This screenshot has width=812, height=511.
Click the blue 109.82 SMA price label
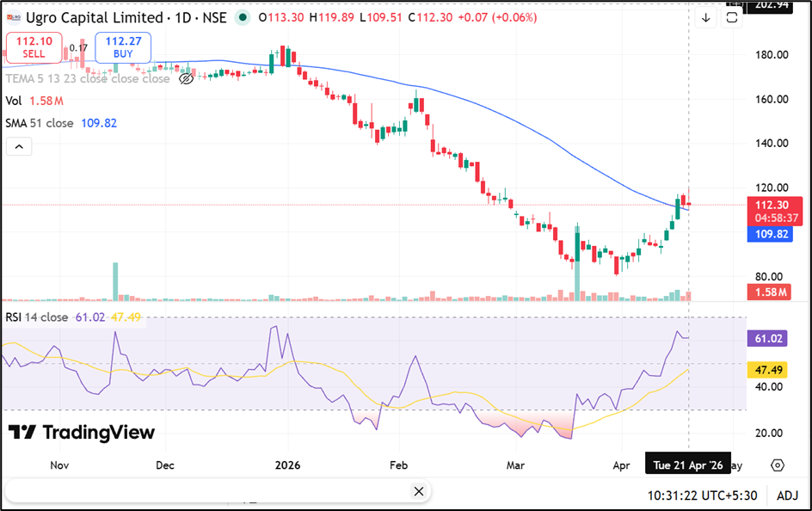pyautogui.click(x=770, y=235)
